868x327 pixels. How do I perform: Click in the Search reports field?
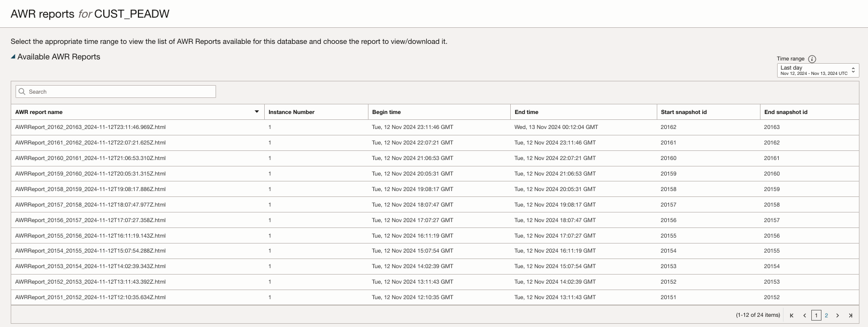[x=120, y=92]
